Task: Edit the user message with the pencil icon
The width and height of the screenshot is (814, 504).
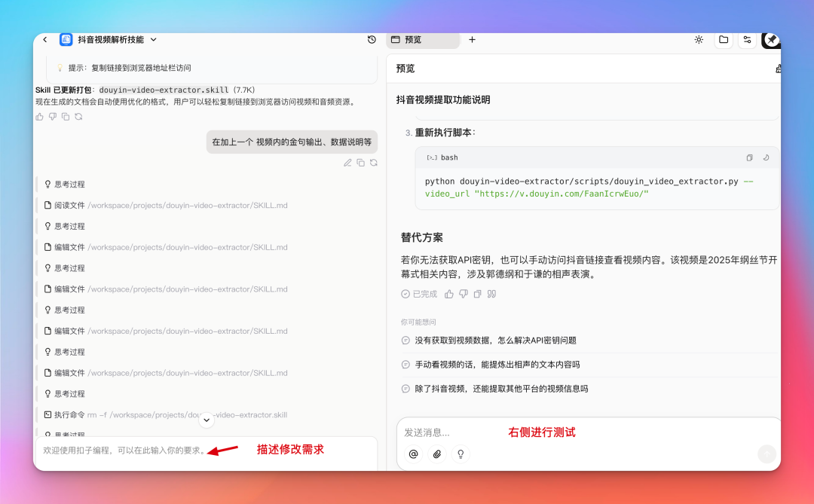Action: [x=347, y=162]
